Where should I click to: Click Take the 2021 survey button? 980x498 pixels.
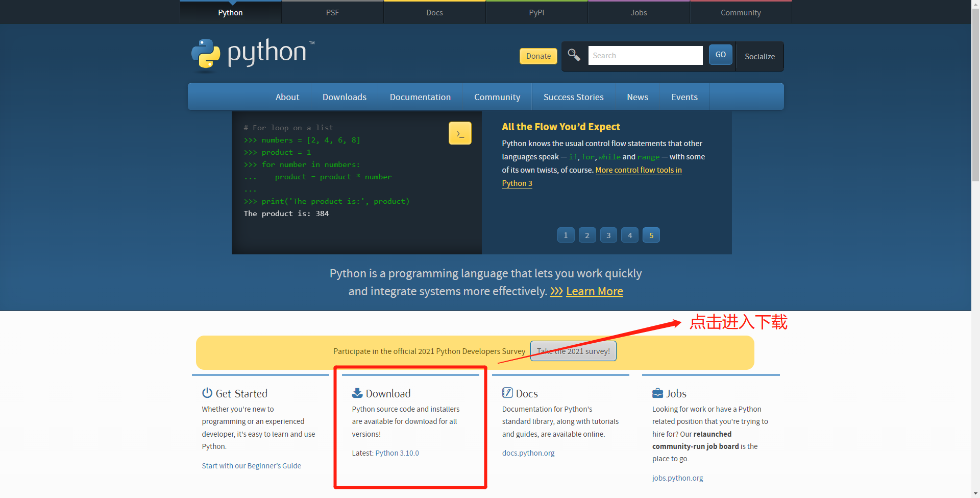tap(573, 351)
